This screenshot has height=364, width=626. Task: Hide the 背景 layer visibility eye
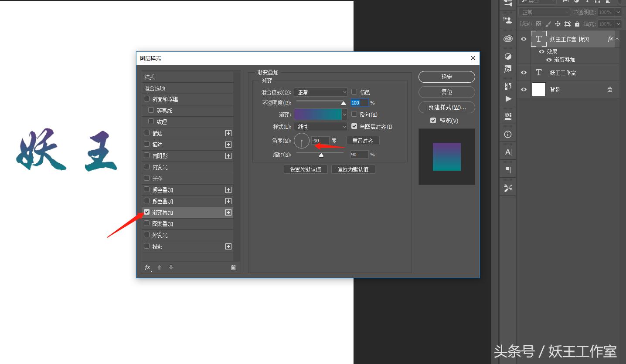pyautogui.click(x=523, y=89)
